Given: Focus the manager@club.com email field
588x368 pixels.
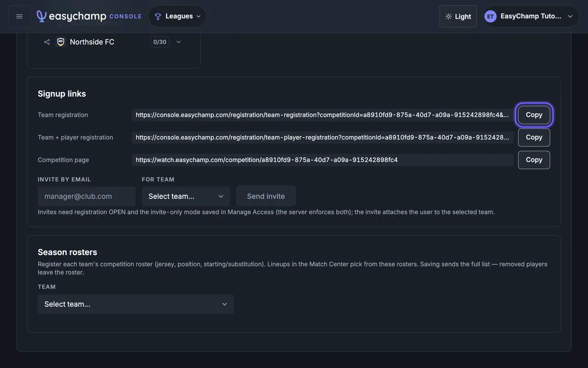Looking at the screenshot, I should (x=87, y=196).
